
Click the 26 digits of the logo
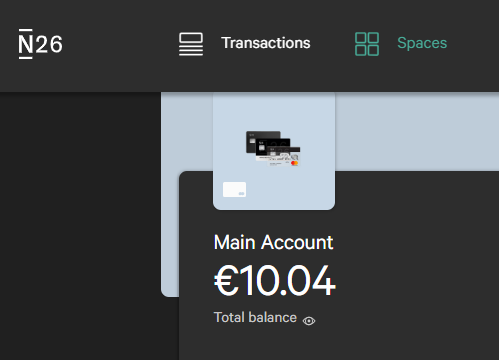[49, 44]
